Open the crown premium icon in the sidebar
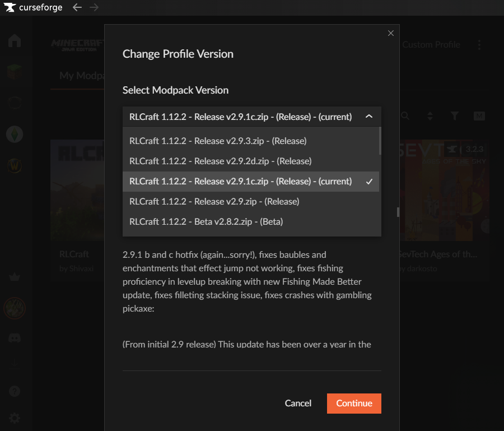Viewport: 504px width, 431px height. [x=15, y=277]
